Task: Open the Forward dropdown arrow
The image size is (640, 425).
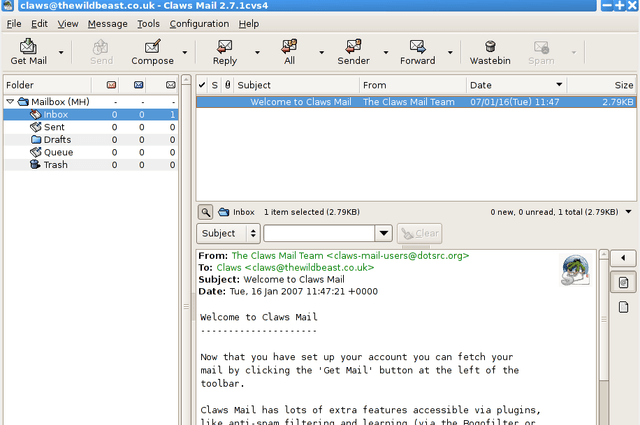Action: point(450,52)
